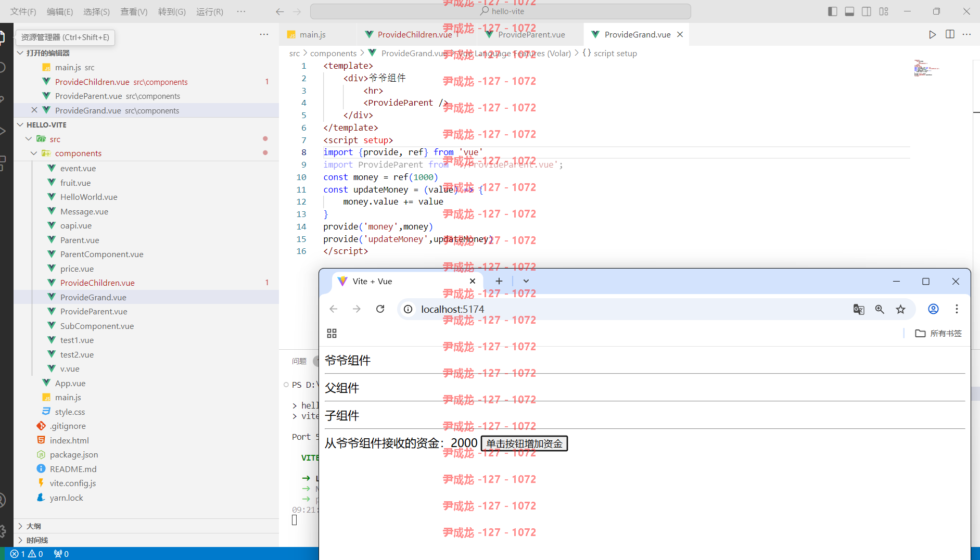The height and width of the screenshot is (560, 980).
Task: Go back in the browser window
Action: 334,309
